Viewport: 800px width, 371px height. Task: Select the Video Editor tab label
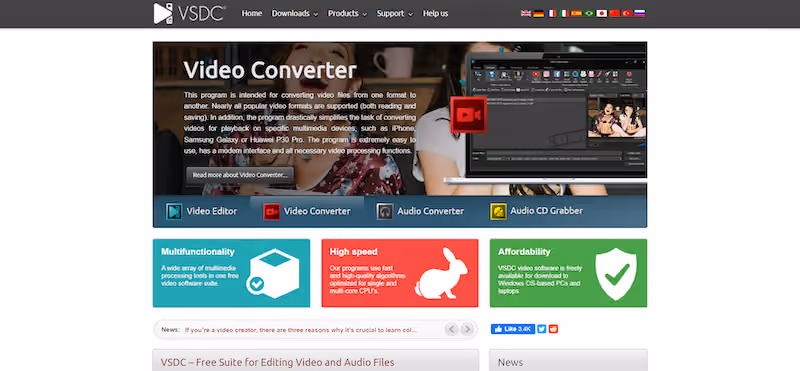point(212,211)
